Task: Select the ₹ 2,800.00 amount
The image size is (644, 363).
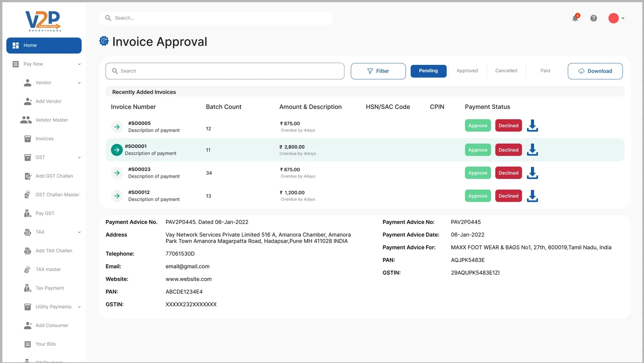Action: pyautogui.click(x=292, y=147)
